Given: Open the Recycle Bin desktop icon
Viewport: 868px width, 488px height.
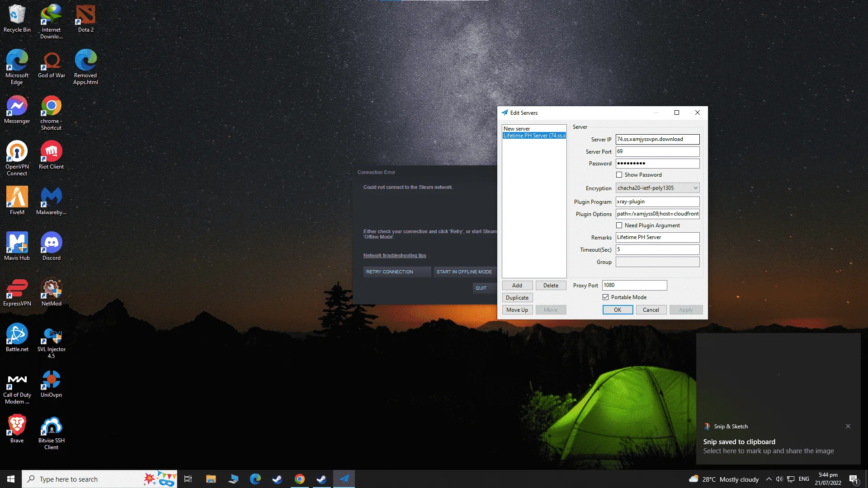Looking at the screenshot, I should tap(17, 18).
